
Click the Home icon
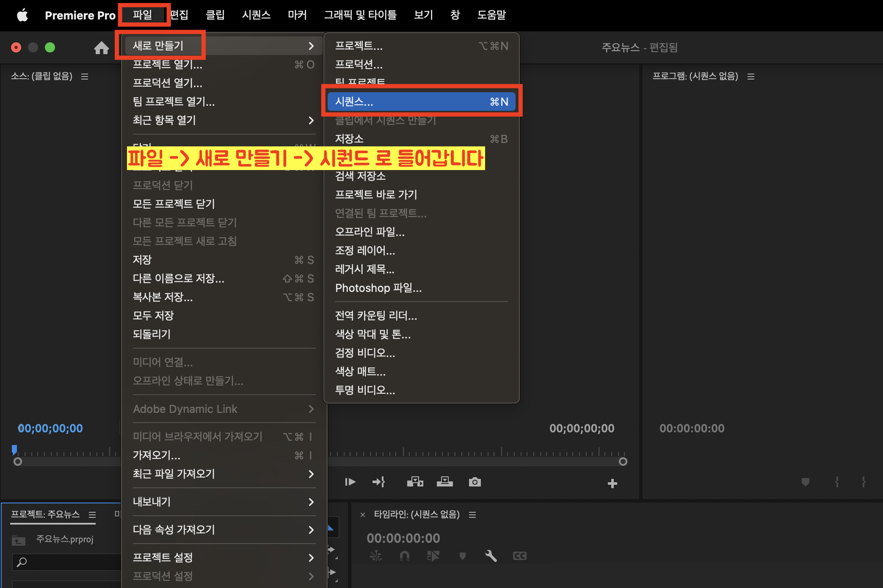(101, 48)
